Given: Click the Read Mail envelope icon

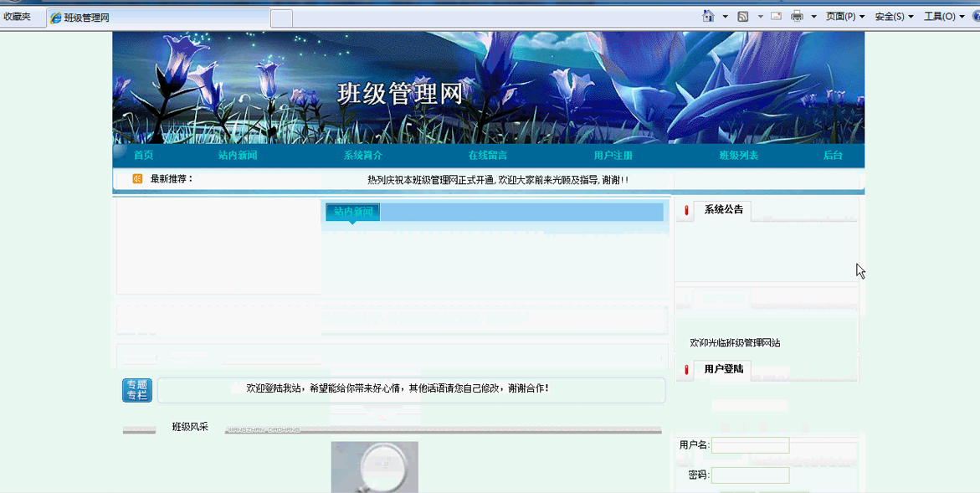Looking at the screenshot, I should (777, 16).
